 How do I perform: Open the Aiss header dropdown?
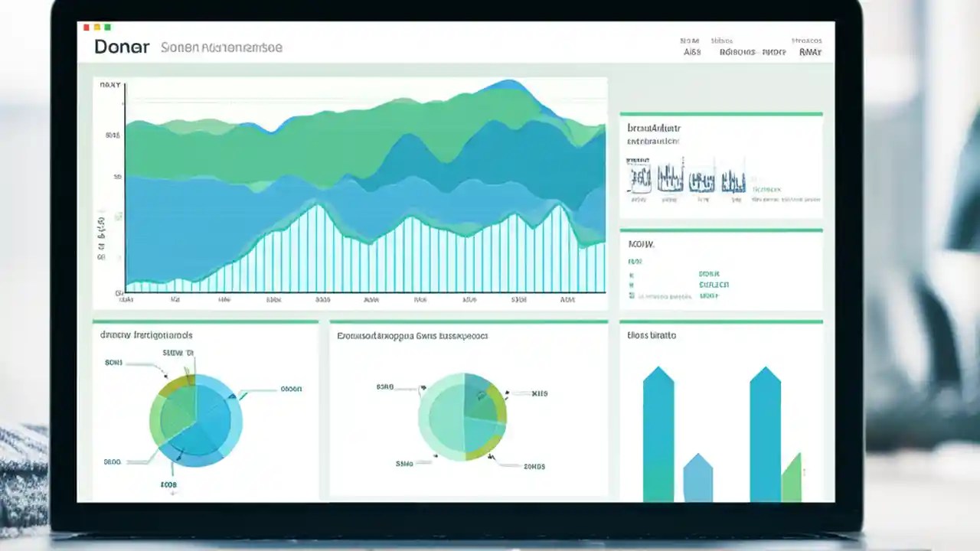pyautogui.click(x=693, y=52)
